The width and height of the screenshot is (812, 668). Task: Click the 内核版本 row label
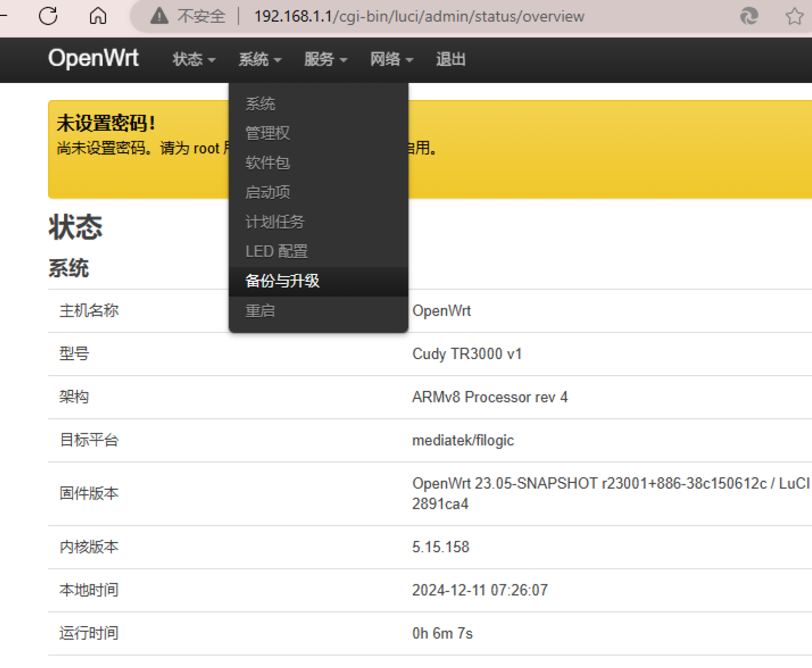[x=89, y=547]
